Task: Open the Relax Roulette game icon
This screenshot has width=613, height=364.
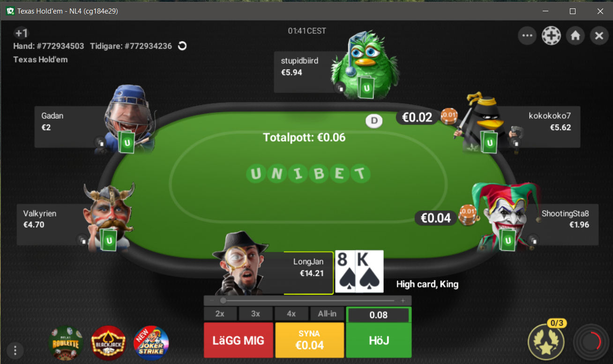Action: [x=66, y=343]
